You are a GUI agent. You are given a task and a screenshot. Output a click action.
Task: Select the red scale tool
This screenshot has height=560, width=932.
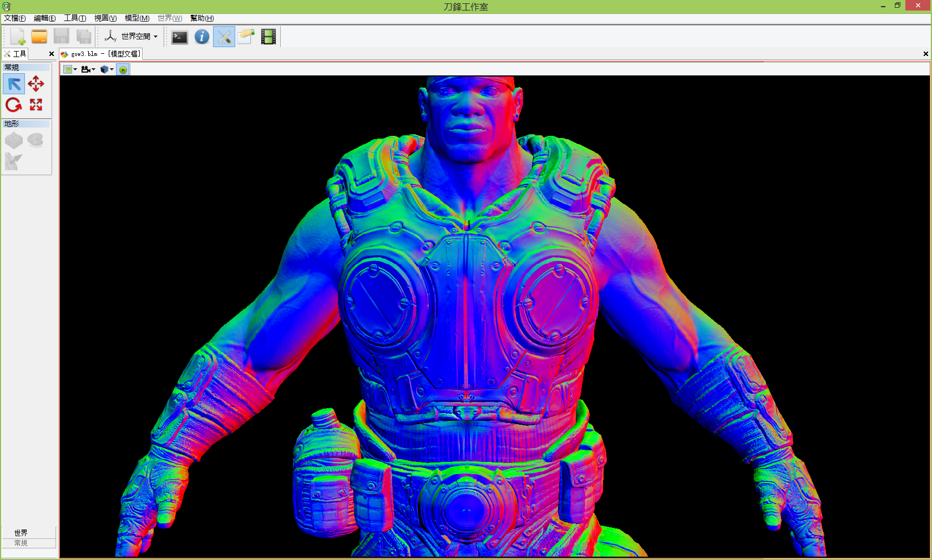pyautogui.click(x=36, y=105)
